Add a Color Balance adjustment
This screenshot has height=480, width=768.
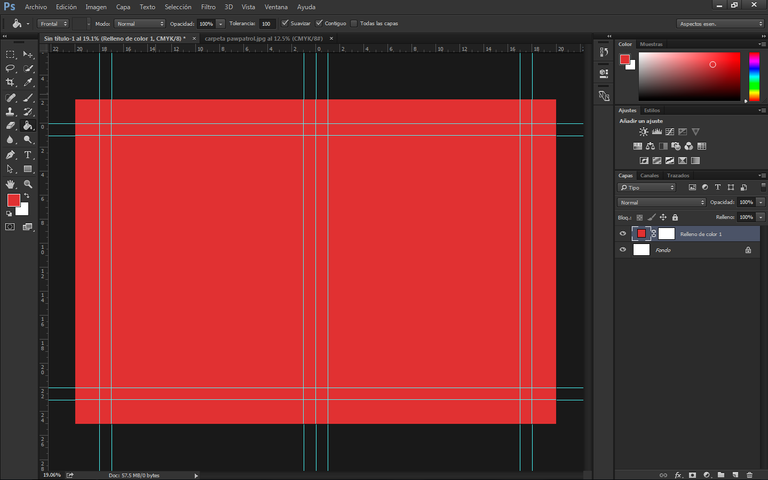click(650, 146)
